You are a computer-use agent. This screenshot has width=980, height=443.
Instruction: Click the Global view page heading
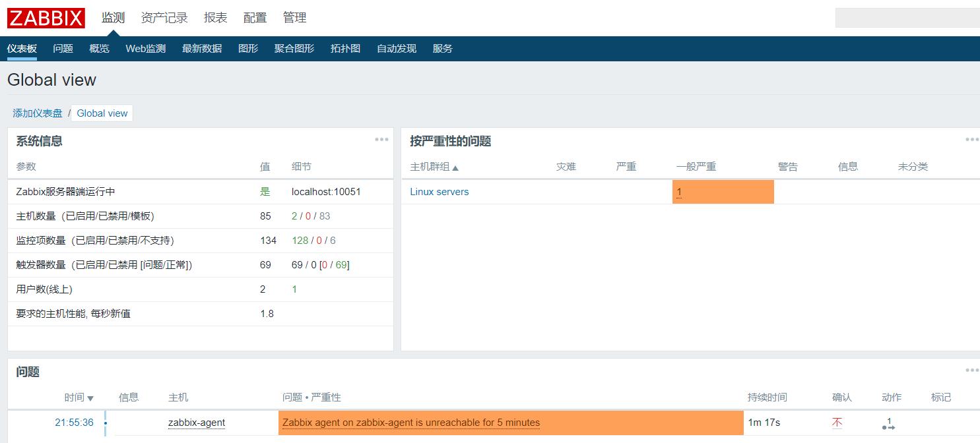pos(51,80)
